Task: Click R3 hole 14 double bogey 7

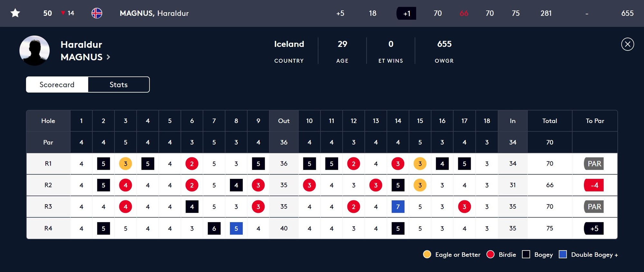Action: pyautogui.click(x=398, y=207)
